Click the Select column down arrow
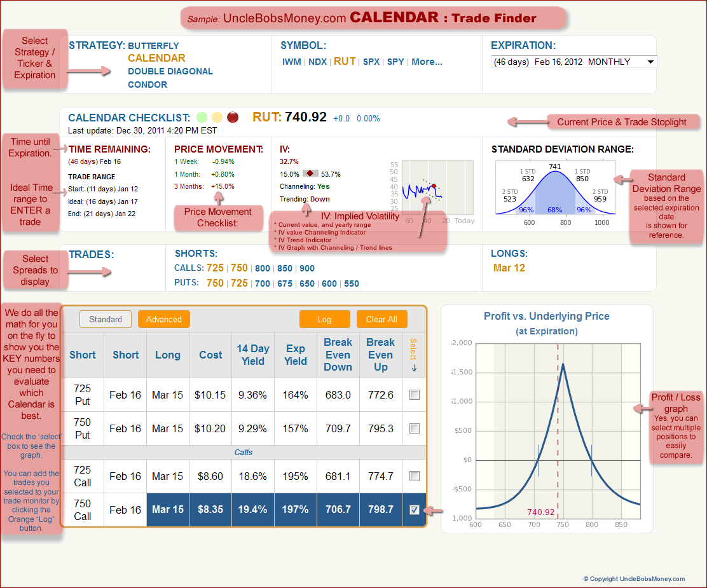The height and width of the screenshot is (588, 707). [x=414, y=368]
